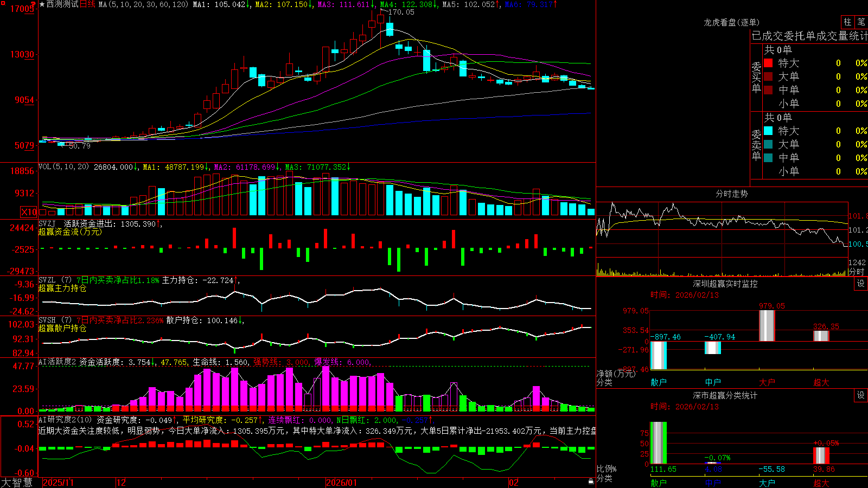Click 共0单 text in 委卖单 section
Image resolution: width=868 pixels, height=488 pixels.
[778, 118]
